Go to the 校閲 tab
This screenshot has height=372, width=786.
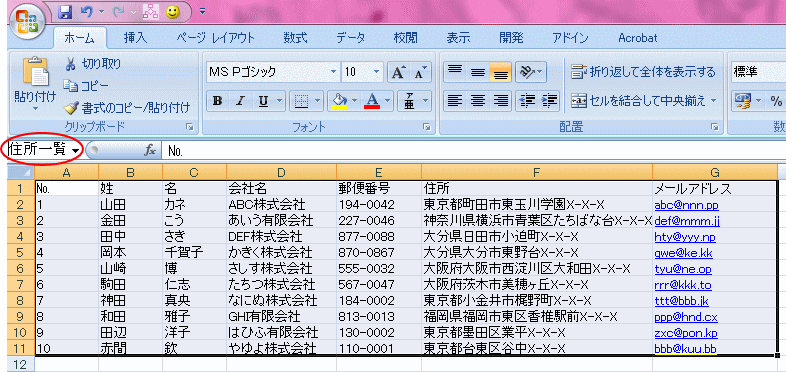pos(406,38)
